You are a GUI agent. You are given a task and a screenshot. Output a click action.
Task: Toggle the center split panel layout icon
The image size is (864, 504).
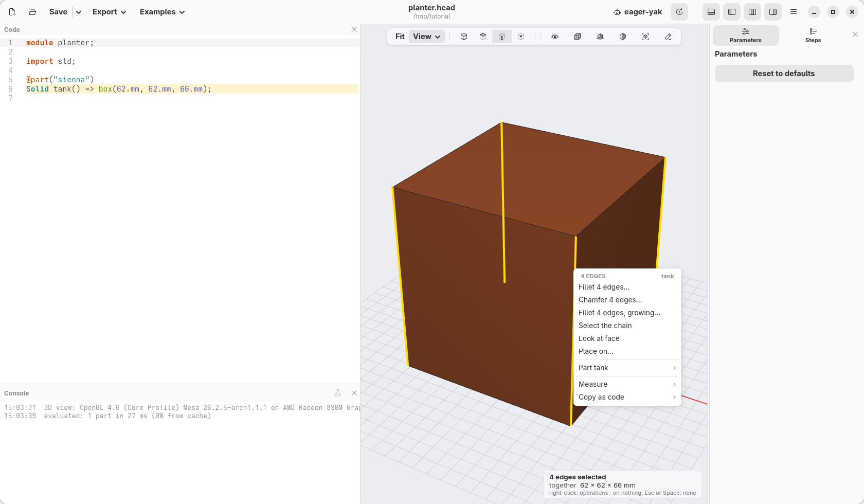752,12
